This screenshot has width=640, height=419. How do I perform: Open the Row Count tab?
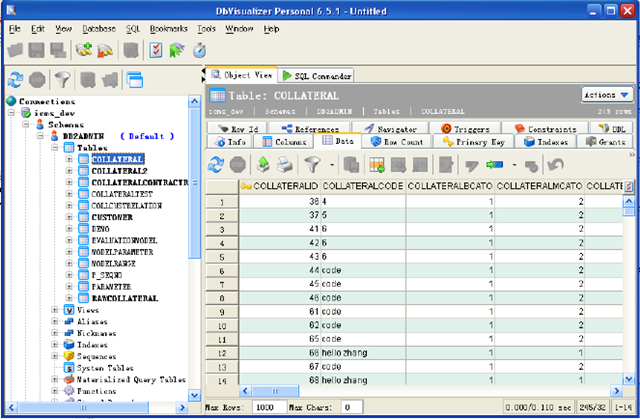(x=397, y=142)
